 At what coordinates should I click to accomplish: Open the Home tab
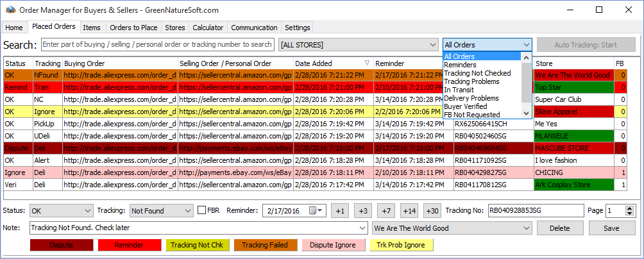click(x=14, y=28)
